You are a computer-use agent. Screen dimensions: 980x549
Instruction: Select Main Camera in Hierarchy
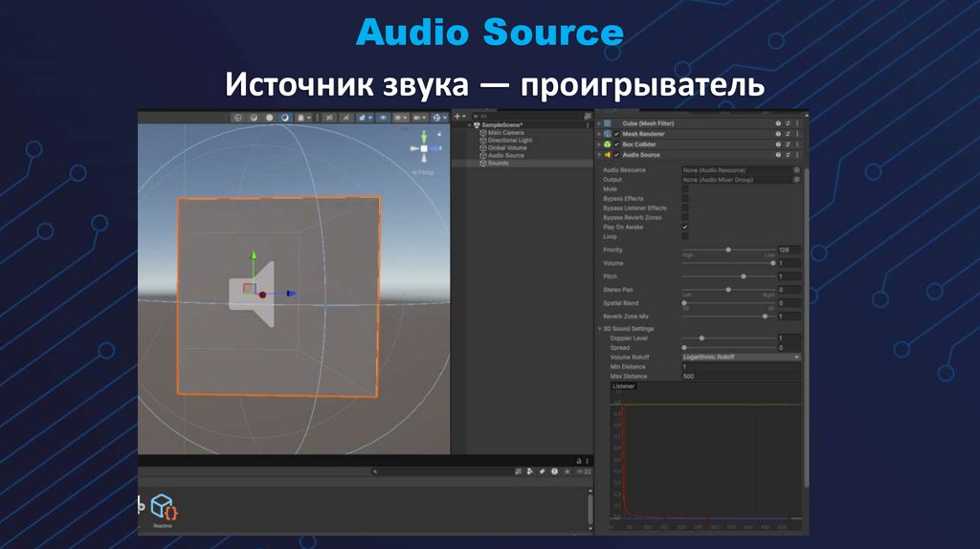tap(505, 132)
